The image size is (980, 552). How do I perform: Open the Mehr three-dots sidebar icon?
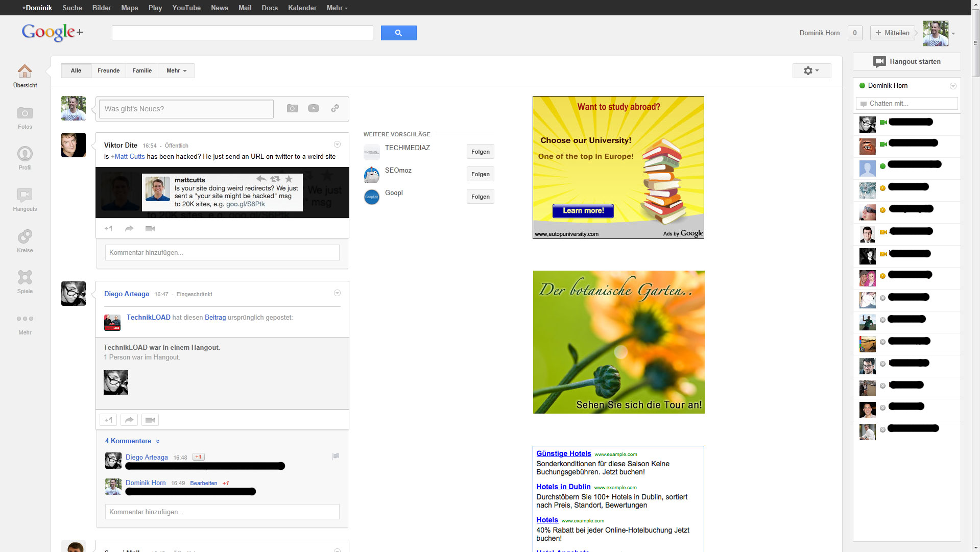(x=25, y=319)
